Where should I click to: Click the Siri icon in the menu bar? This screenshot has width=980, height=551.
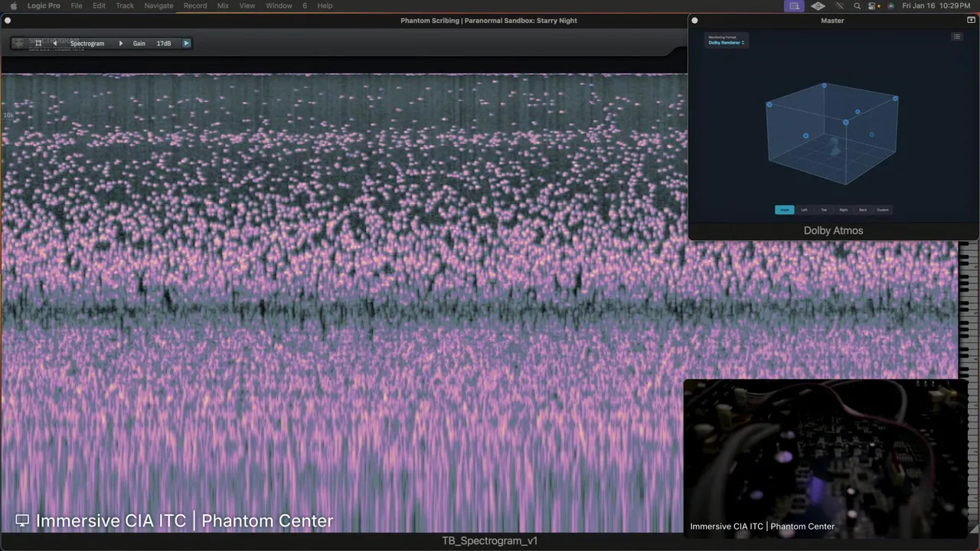pos(890,5)
